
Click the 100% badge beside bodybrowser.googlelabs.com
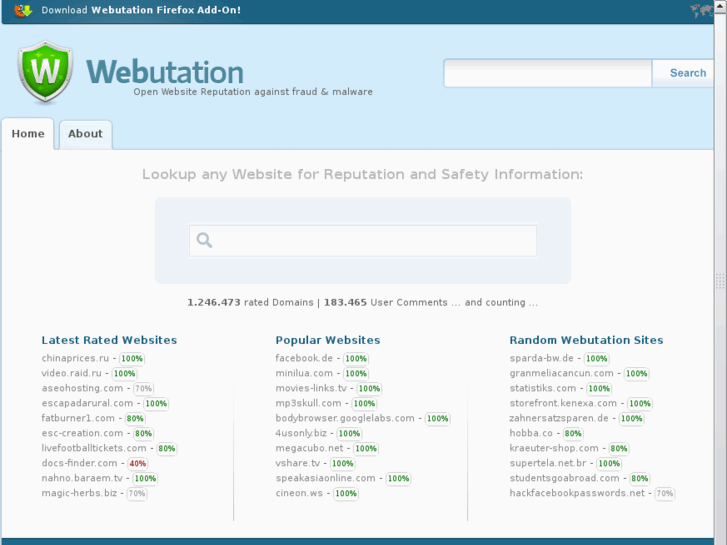[x=438, y=418]
